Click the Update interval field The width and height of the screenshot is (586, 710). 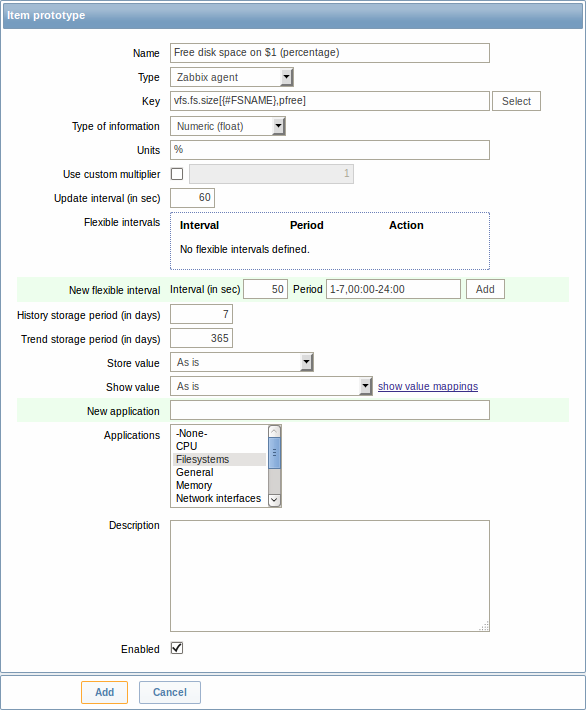(x=192, y=198)
